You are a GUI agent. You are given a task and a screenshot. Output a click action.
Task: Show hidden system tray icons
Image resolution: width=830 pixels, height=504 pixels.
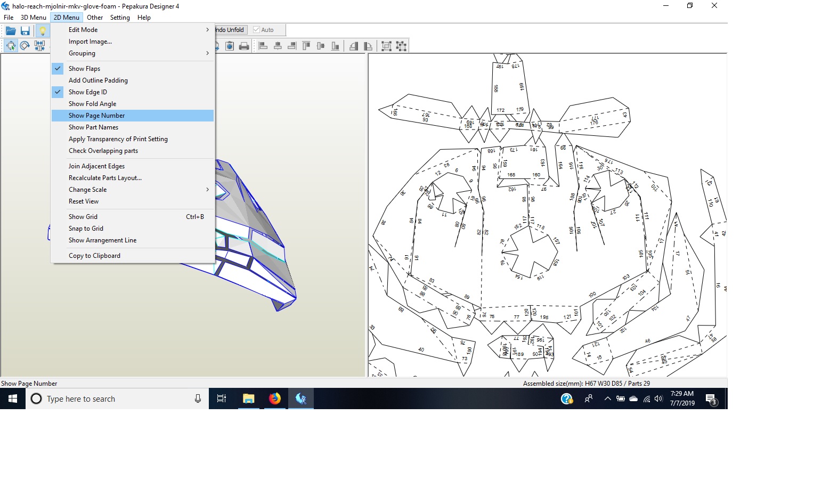[x=607, y=399]
